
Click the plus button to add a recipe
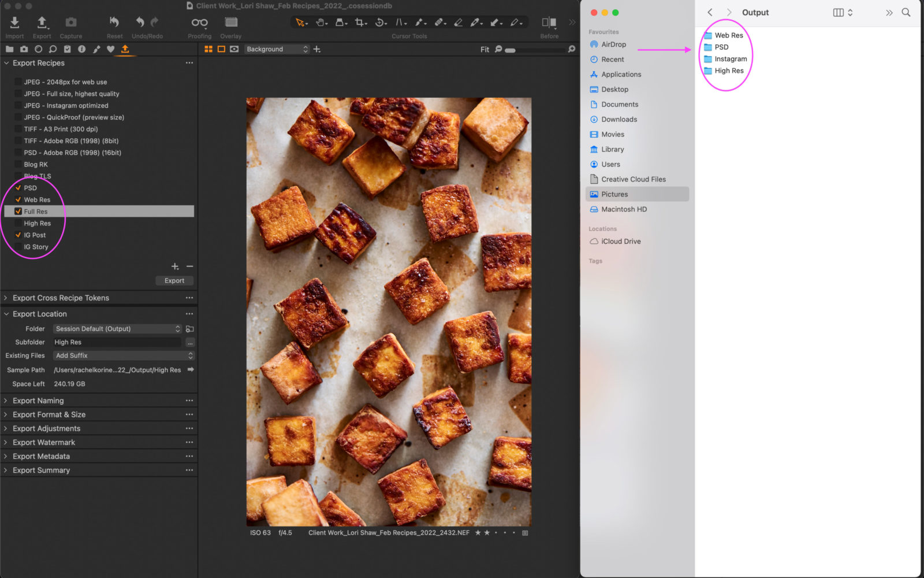175,266
